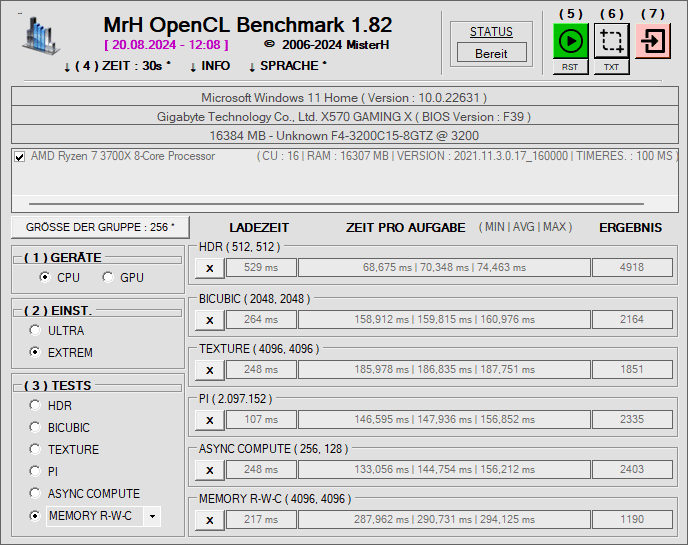
Task: Click HDR load time 529 ms field
Action: tap(261, 268)
